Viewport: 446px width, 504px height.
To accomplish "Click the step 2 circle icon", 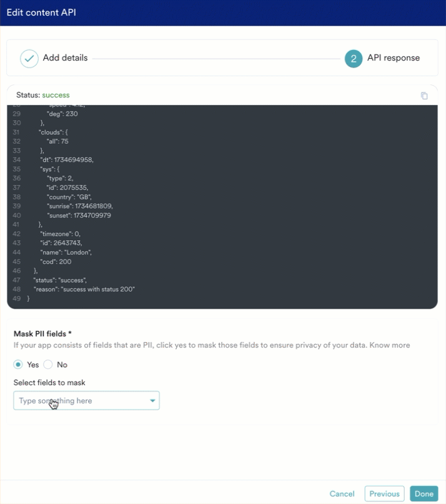I will click(x=354, y=59).
